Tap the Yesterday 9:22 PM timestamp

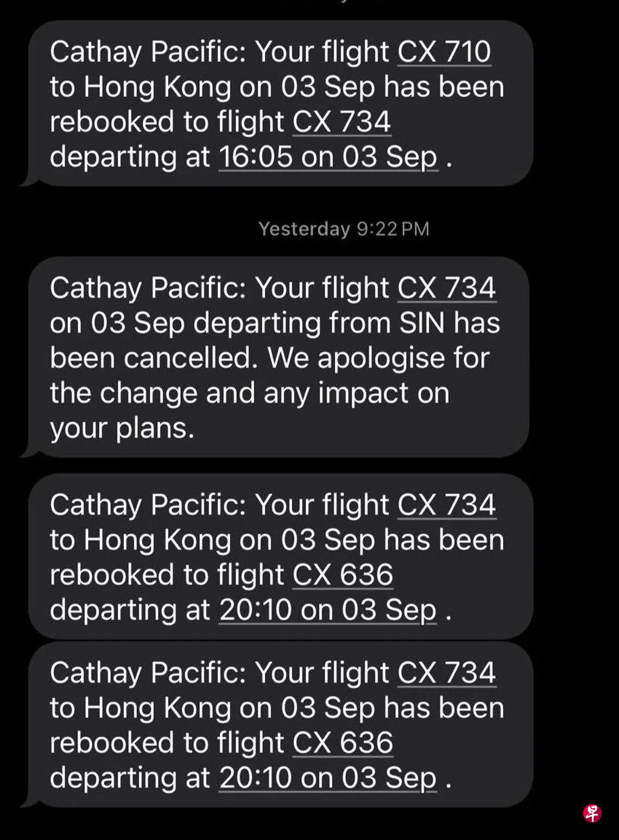point(344,229)
